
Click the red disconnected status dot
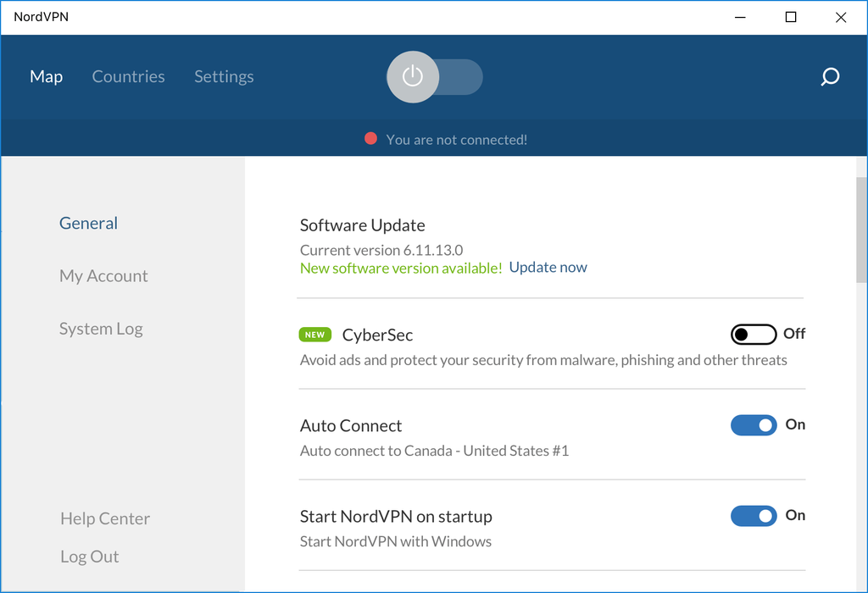370,138
